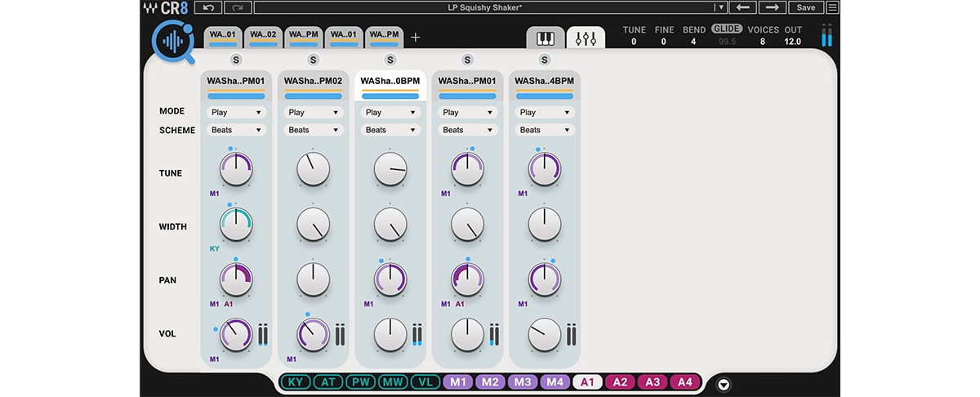Click the Tune knob of first WASha..PM01 layer

[236, 169]
